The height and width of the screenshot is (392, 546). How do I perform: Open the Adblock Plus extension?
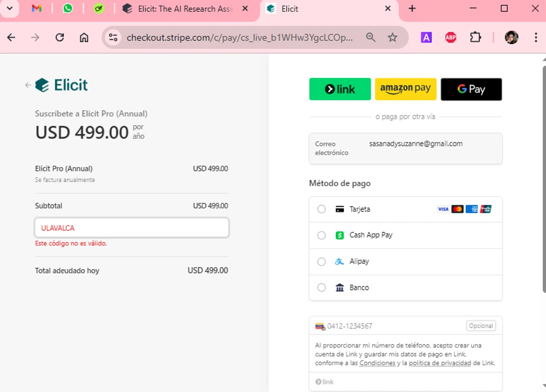coord(451,37)
